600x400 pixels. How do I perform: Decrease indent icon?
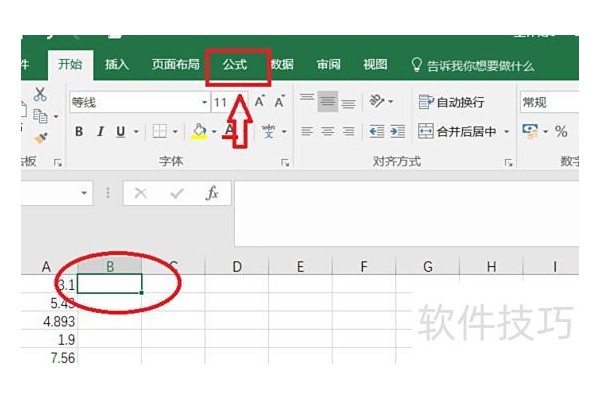coord(377,131)
